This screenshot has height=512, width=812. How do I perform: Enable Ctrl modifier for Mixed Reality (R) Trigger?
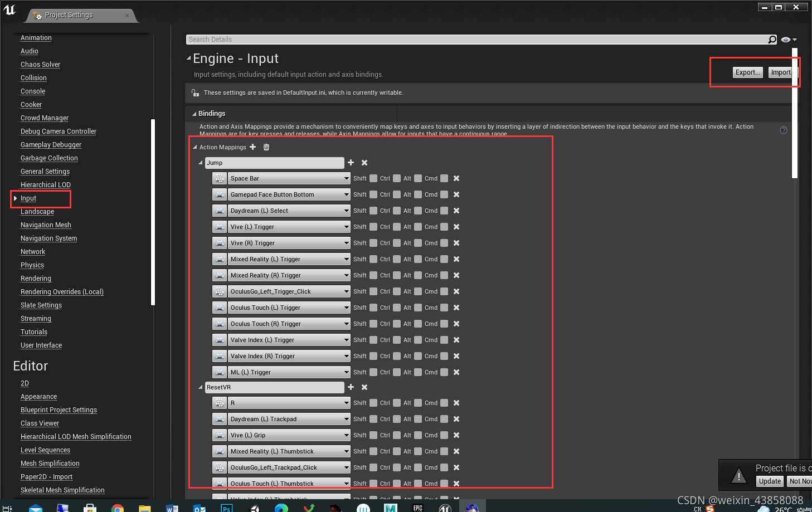coord(397,275)
